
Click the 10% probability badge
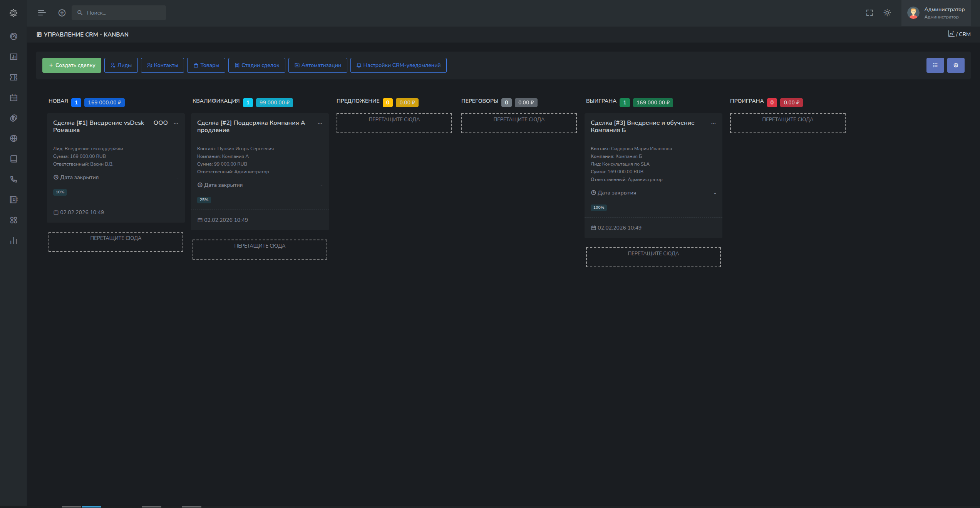(60, 192)
